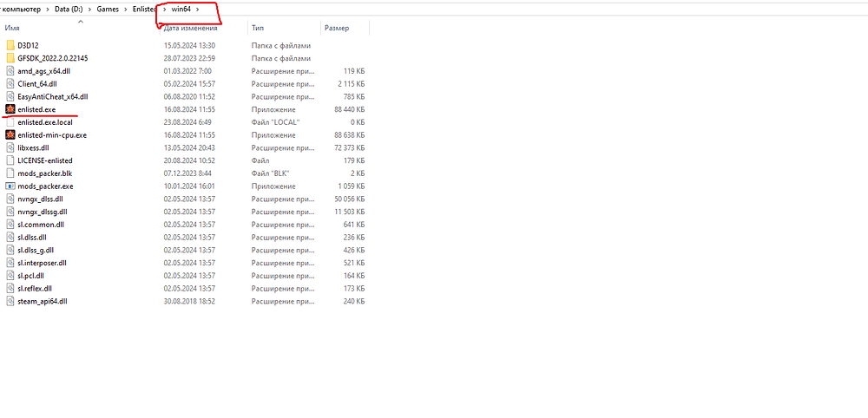This screenshot has height=418, width=868.
Task: Go to the Enlisted folder in the address bar
Action: click(144, 10)
